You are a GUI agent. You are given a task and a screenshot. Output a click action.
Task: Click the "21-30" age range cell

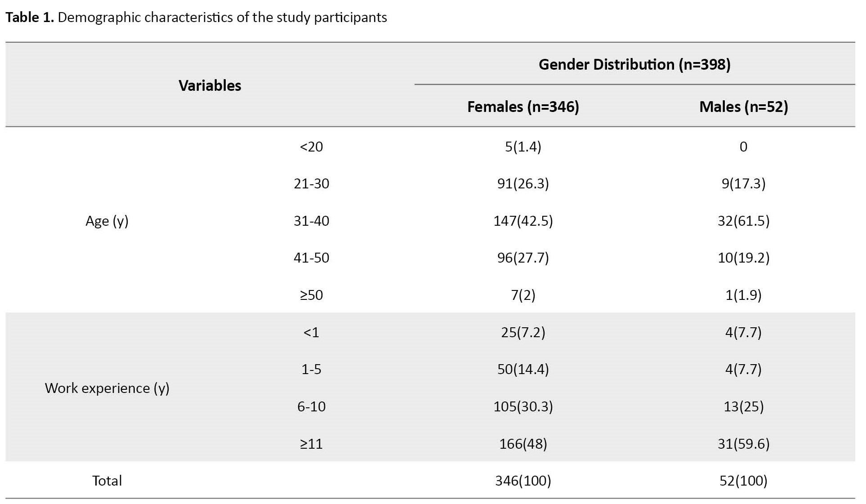coord(311,183)
